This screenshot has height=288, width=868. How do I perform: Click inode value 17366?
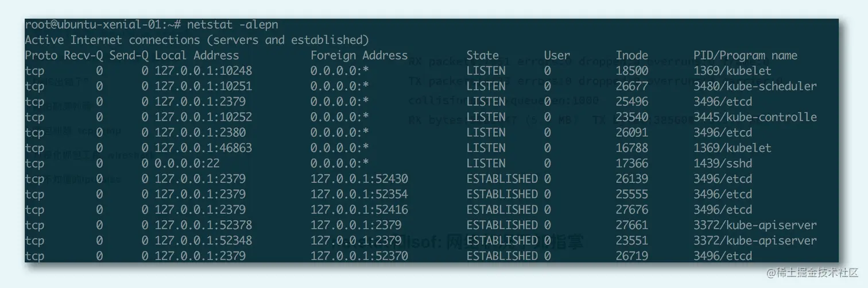tap(632, 164)
